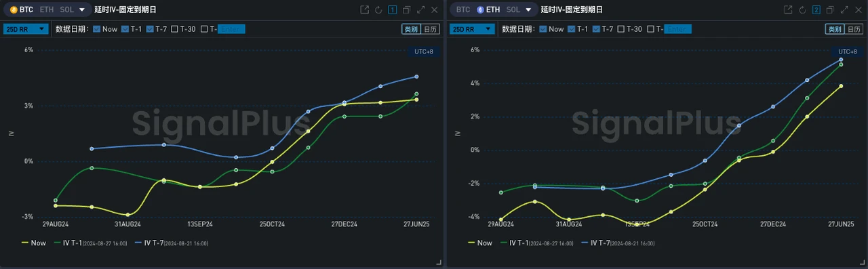Click panel number 1 icon
Screen dimensions: 868x269
pyautogui.click(x=393, y=9)
